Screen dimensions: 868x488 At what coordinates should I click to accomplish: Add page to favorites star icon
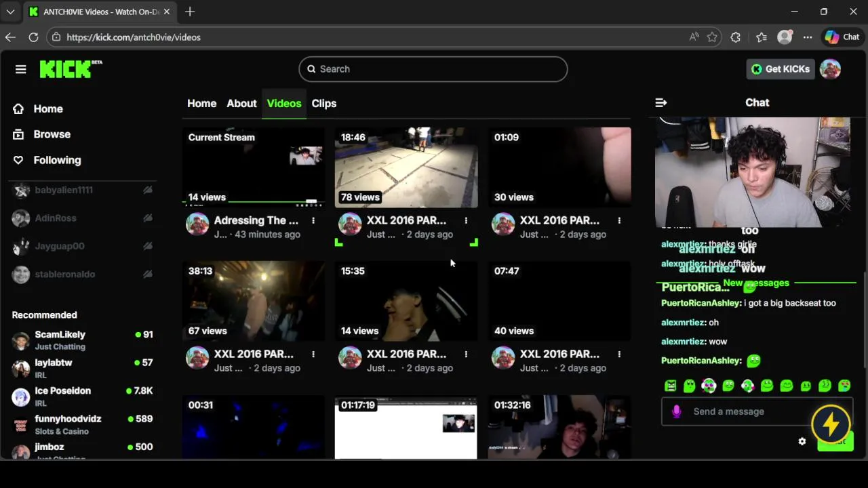click(x=712, y=37)
